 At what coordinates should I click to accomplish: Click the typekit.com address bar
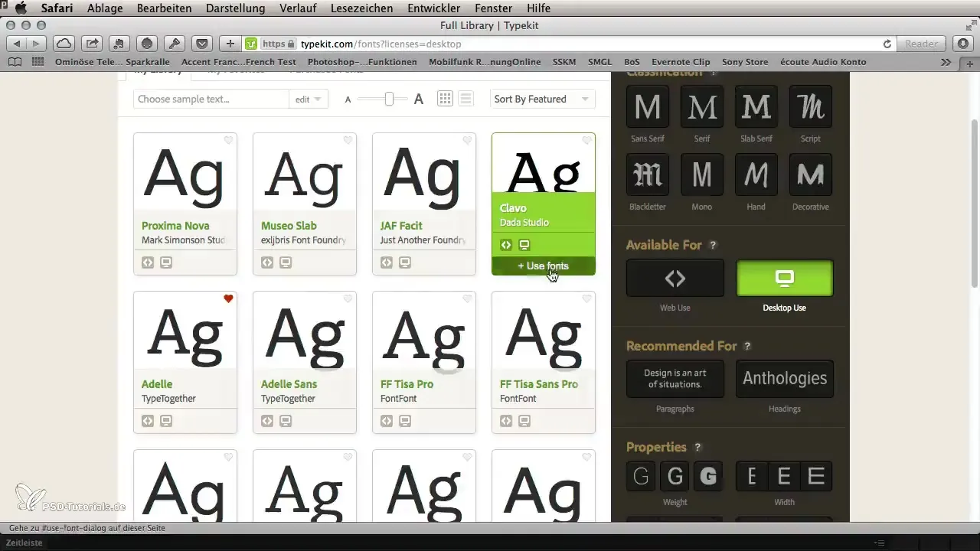click(570, 44)
